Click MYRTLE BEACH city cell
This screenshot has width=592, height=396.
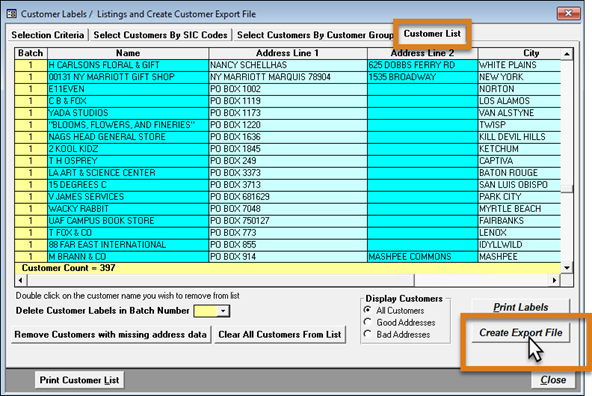[x=520, y=209]
